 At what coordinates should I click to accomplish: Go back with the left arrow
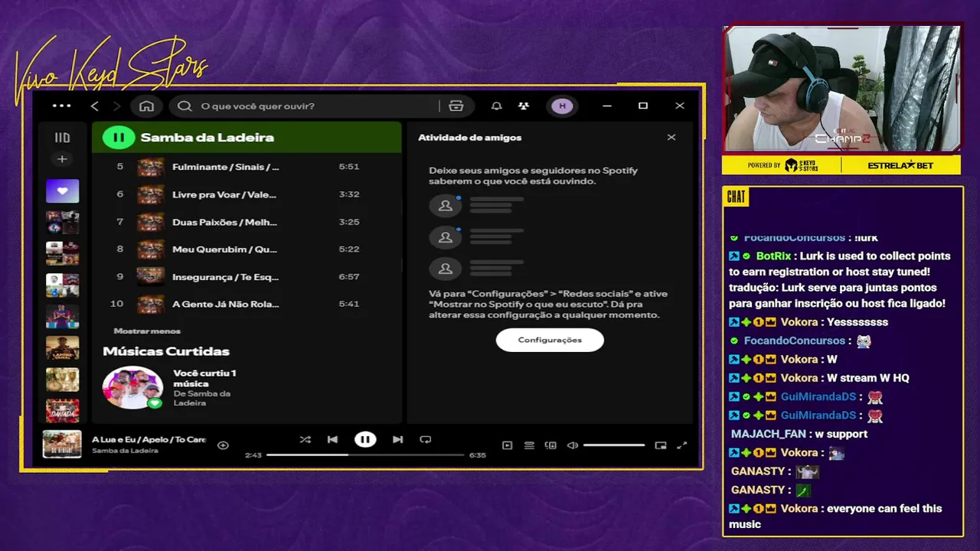[x=95, y=106]
